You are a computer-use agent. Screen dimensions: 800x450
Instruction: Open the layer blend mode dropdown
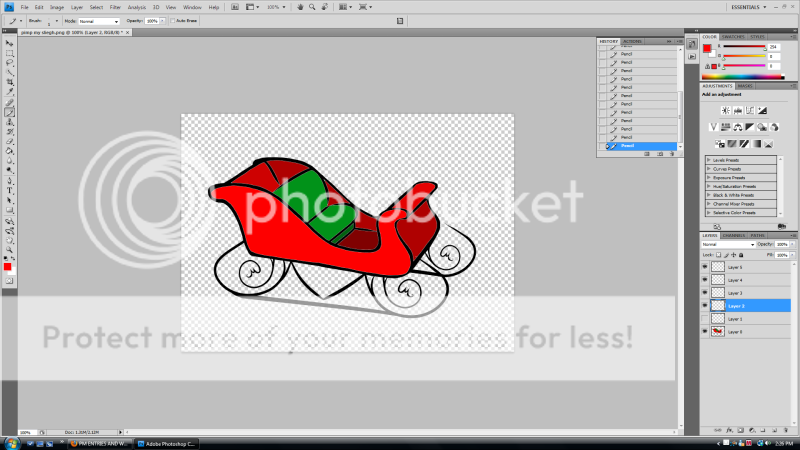pyautogui.click(x=727, y=244)
